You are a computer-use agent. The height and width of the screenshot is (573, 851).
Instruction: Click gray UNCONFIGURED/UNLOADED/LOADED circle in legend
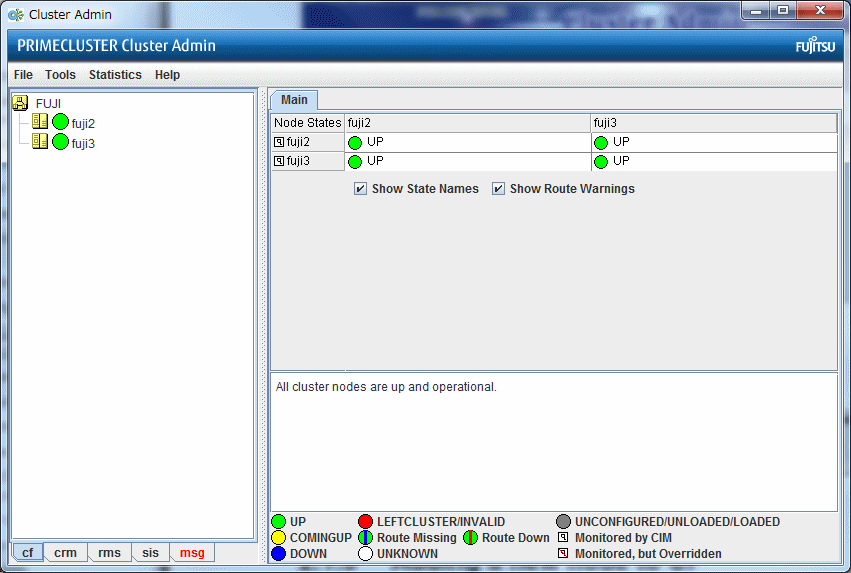(x=563, y=521)
